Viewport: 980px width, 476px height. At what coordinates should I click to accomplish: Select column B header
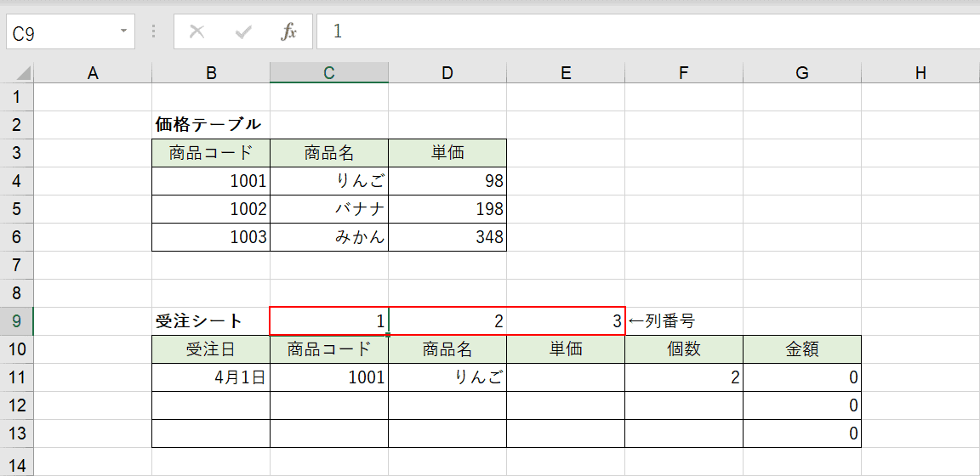211,74
